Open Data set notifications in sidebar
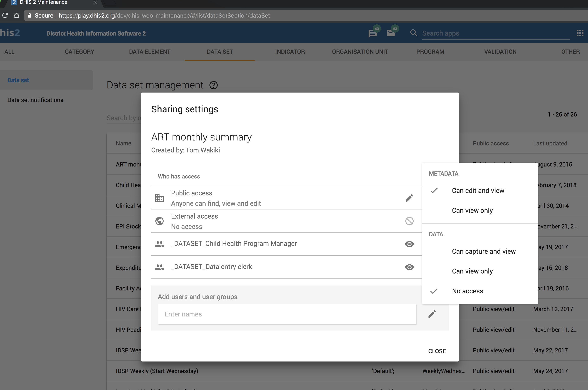This screenshot has height=390, width=588. (x=35, y=100)
